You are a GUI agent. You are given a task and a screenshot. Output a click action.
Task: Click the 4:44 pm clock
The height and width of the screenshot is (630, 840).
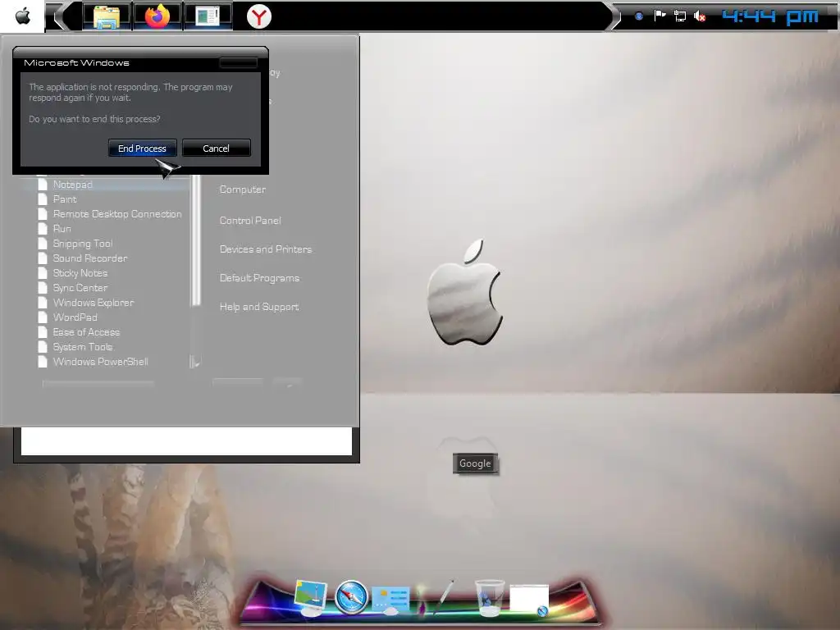click(770, 16)
